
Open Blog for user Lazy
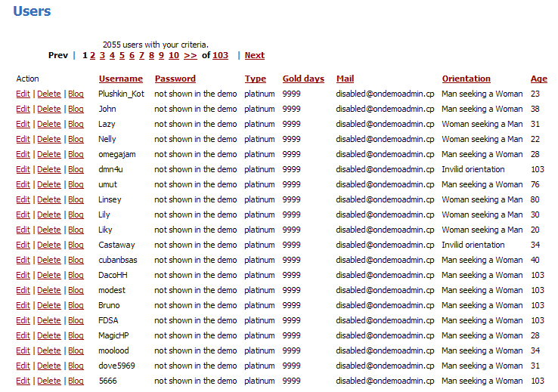76,124
